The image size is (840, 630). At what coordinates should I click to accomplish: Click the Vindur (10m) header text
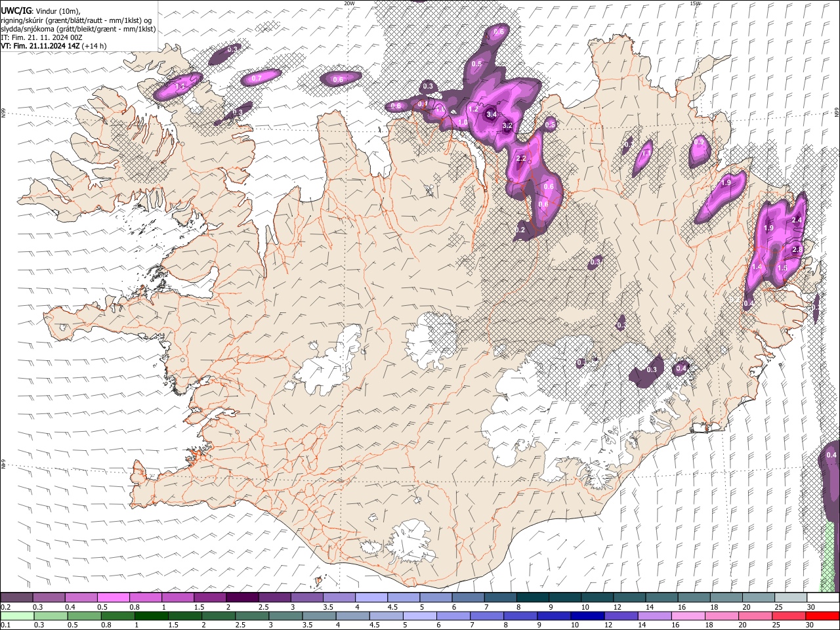(x=57, y=10)
